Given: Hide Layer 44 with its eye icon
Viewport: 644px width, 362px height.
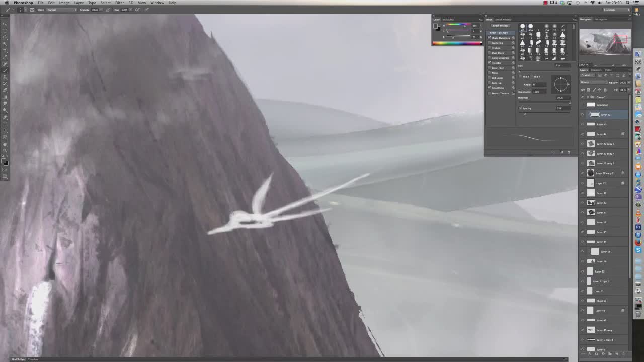Looking at the screenshot, I should pos(582,134).
